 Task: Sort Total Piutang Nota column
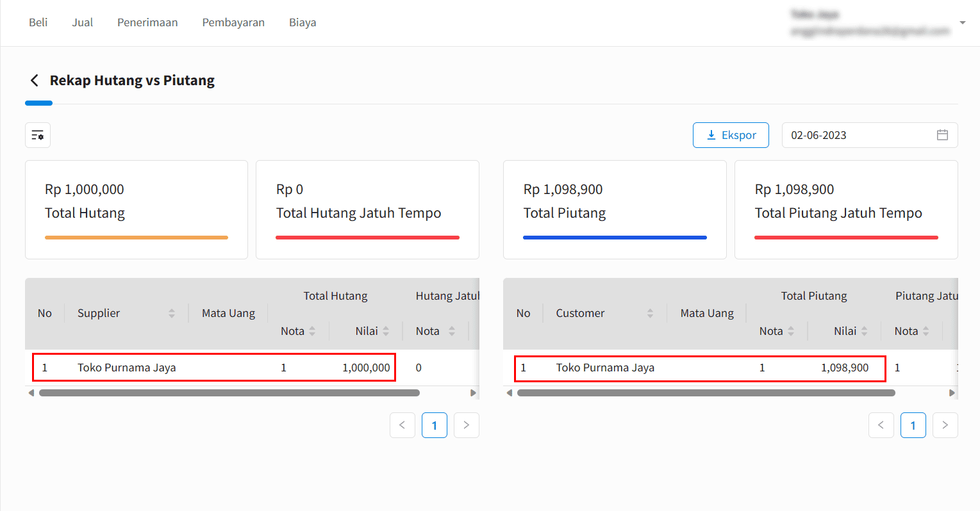791,331
